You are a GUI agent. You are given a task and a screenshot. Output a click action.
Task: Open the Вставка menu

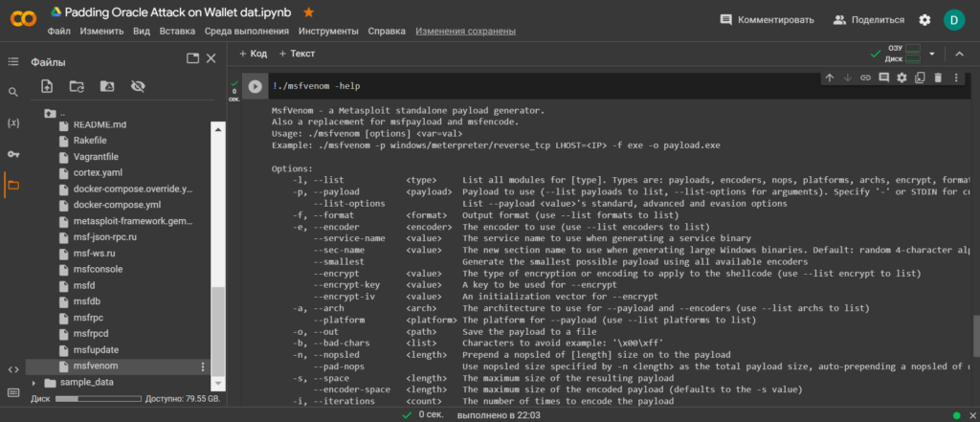click(x=177, y=32)
